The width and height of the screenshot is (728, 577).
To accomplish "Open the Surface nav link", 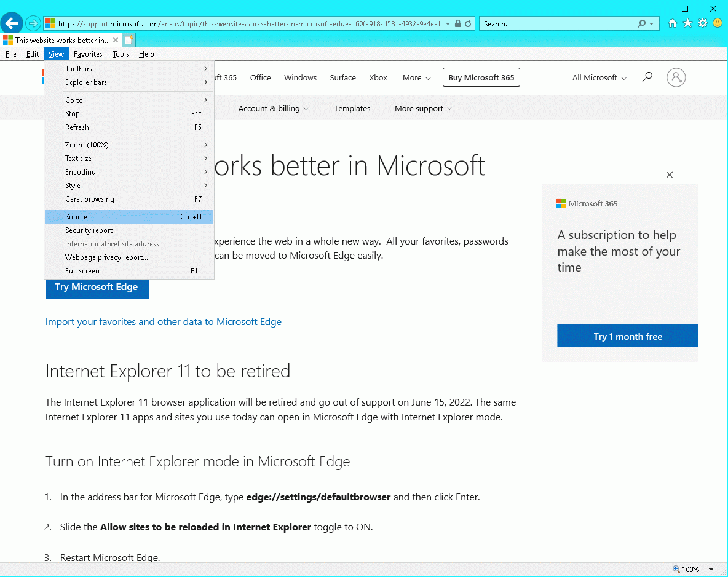I will tap(342, 78).
